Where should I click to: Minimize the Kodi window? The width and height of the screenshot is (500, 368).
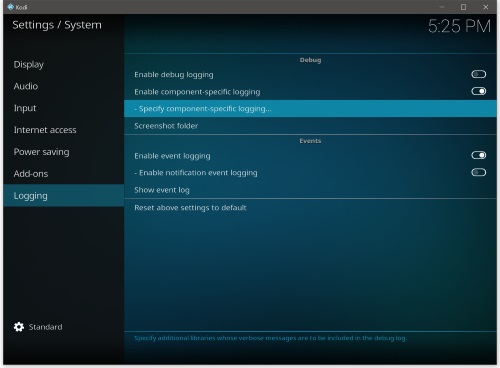click(x=442, y=7)
